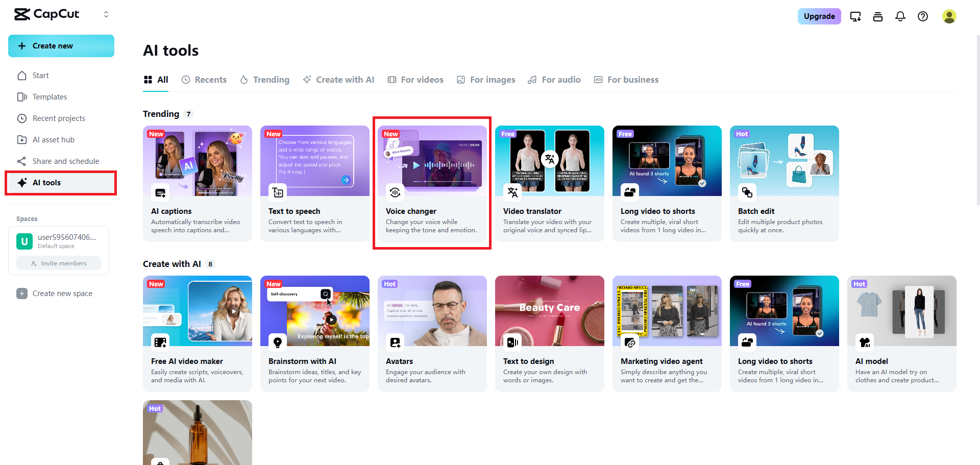This screenshot has width=980, height=465.
Task: Click the Video translator tool icon
Action: pos(512,192)
